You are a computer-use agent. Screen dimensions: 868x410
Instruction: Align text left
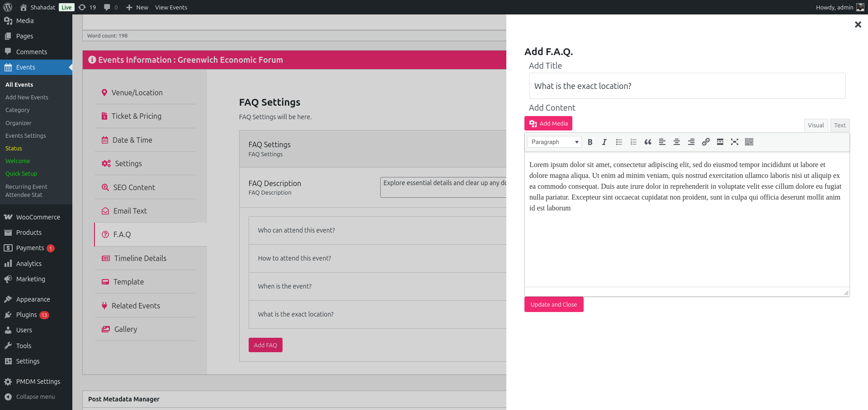pos(662,142)
